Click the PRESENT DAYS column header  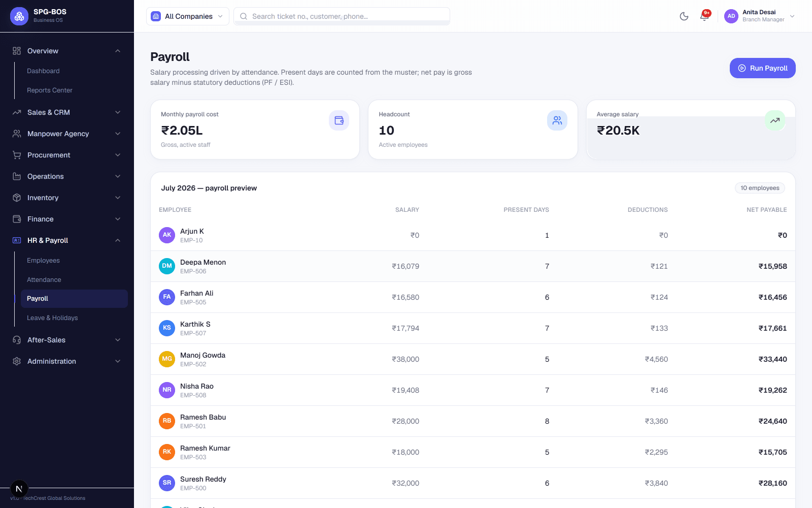pos(526,210)
